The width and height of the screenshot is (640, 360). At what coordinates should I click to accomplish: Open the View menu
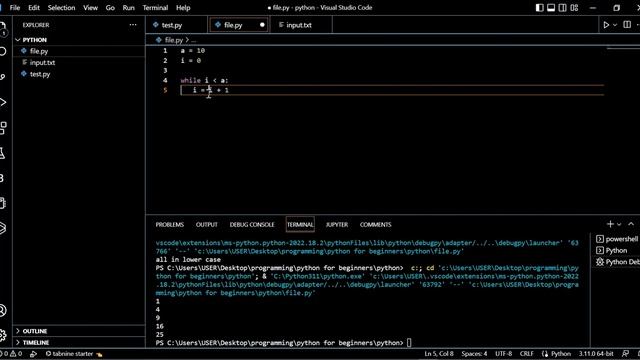90,8
